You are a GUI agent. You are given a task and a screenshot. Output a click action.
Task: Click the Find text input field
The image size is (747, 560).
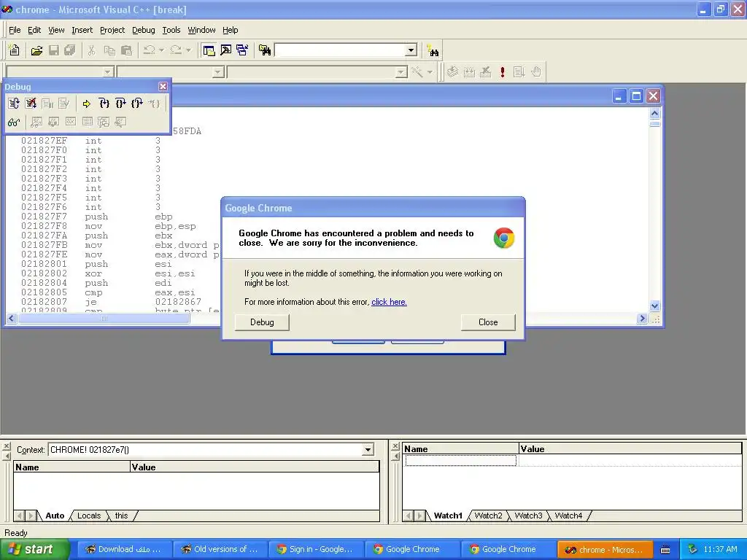tap(340, 50)
